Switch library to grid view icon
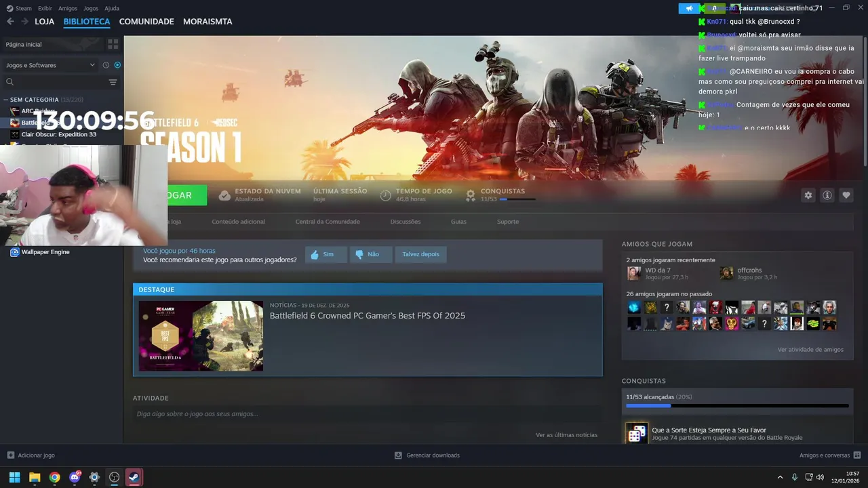The height and width of the screenshot is (488, 868). 113,44
